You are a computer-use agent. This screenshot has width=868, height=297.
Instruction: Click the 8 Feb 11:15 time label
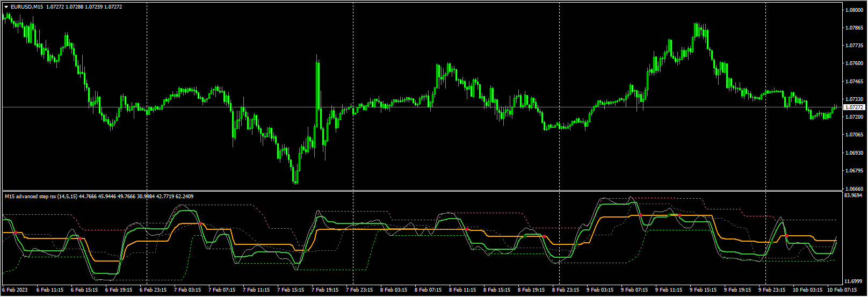click(x=462, y=290)
